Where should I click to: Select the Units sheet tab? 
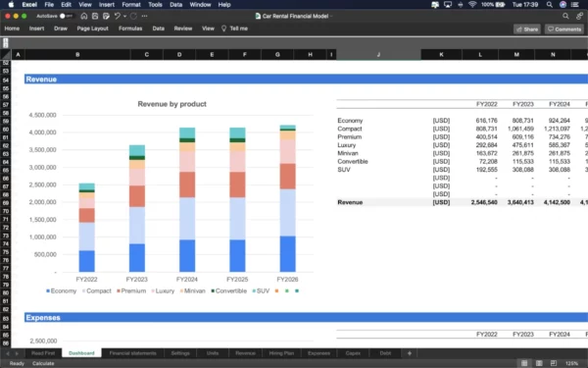click(x=213, y=353)
